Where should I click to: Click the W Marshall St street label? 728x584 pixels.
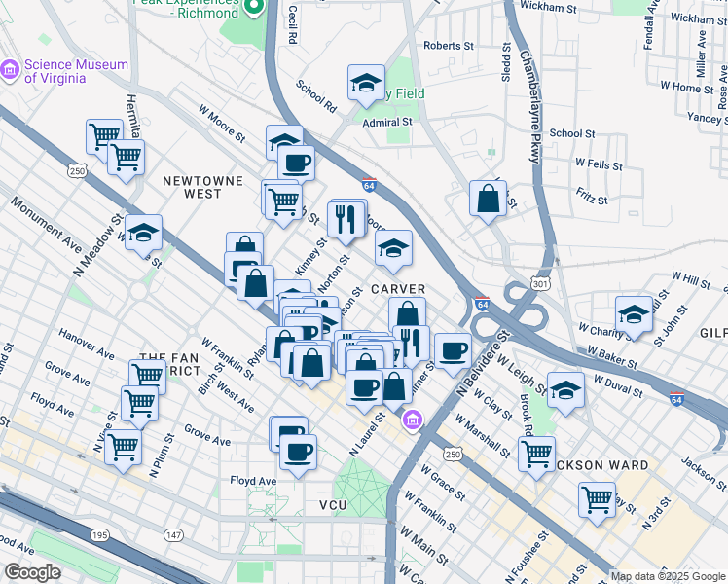click(x=482, y=435)
